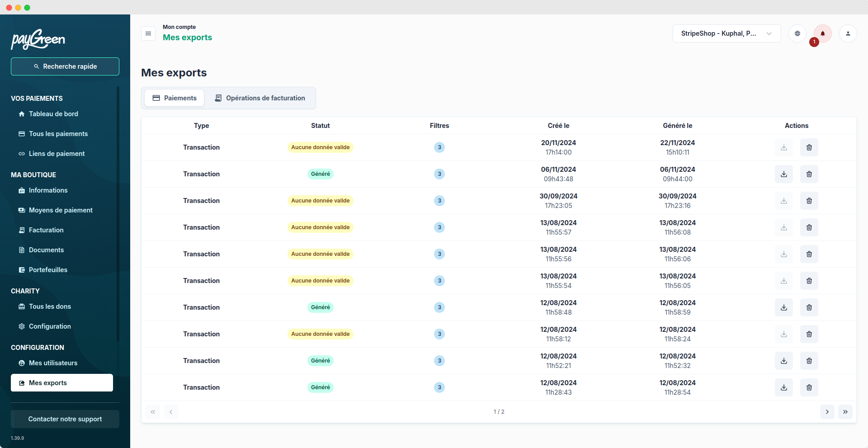Delete the export created 30/09/2024
The width and height of the screenshot is (868, 448).
[809, 201]
